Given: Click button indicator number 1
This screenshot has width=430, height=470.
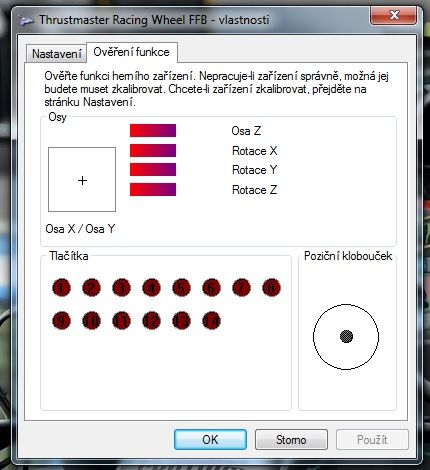Looking at the screenshot, I should (x=61, y=288).
